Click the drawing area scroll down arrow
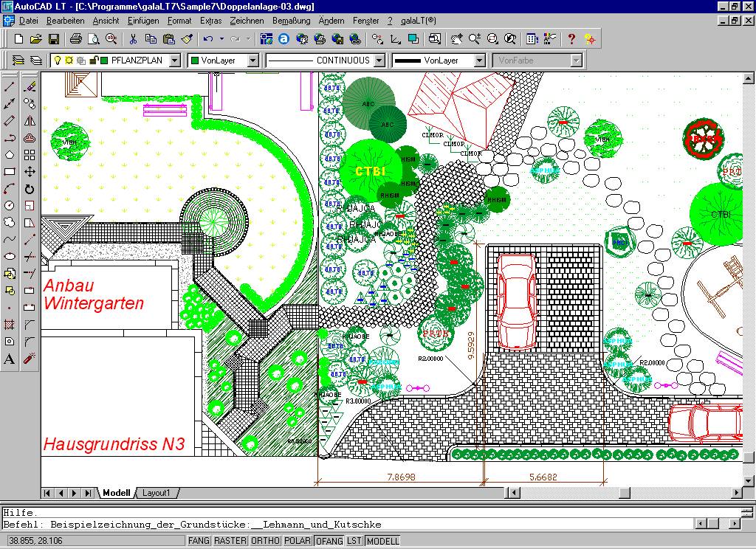This screenshot has height=549, width=756. coord(748,480)
